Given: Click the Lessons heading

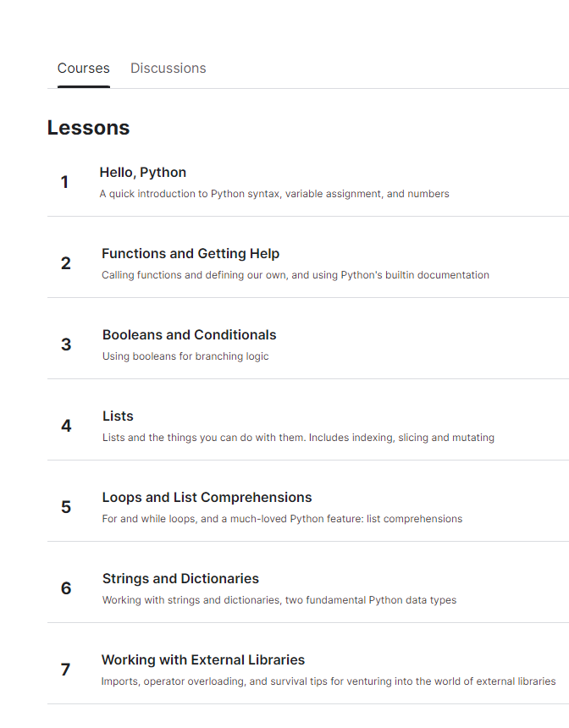Looking at the screenshot, I should pos(88,127).
